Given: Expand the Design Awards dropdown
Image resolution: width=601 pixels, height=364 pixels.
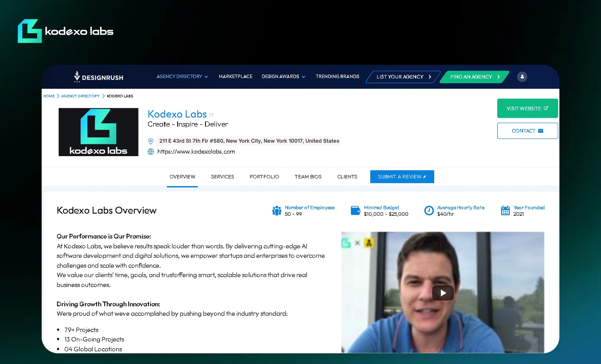Looking at the screenshot, I should (283, 77).
